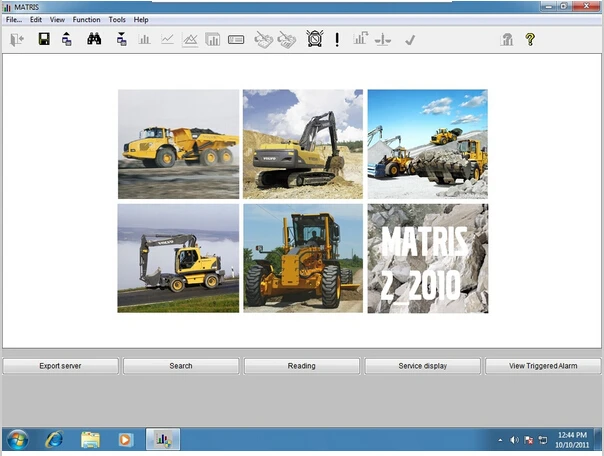Click the first hand-with-calculator toolbar icon
This screenshot has width=604, height=456.
[x=264, y=40]
